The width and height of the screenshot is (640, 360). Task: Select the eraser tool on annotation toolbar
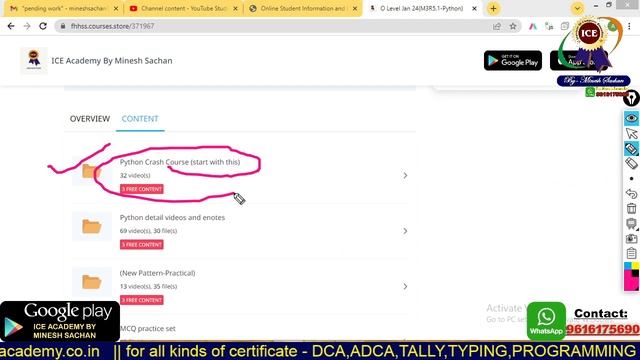(x=631, y=164)
